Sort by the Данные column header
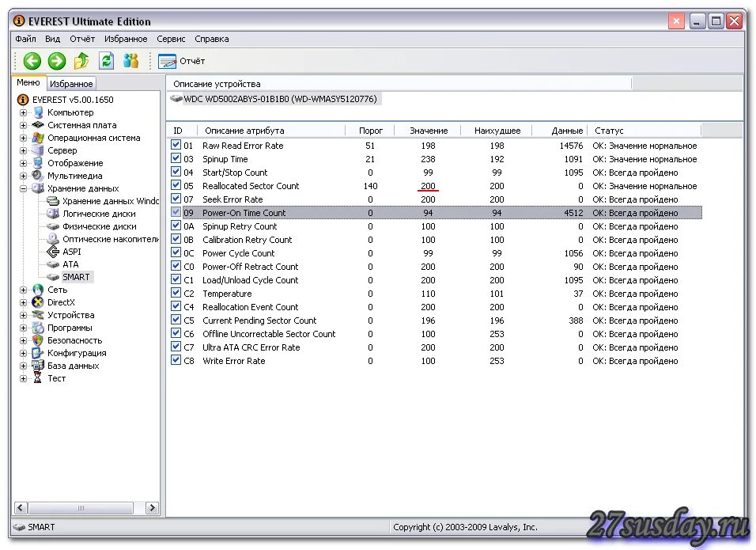Viewport: 756px width, 550px height. click(x=560, y=131)
